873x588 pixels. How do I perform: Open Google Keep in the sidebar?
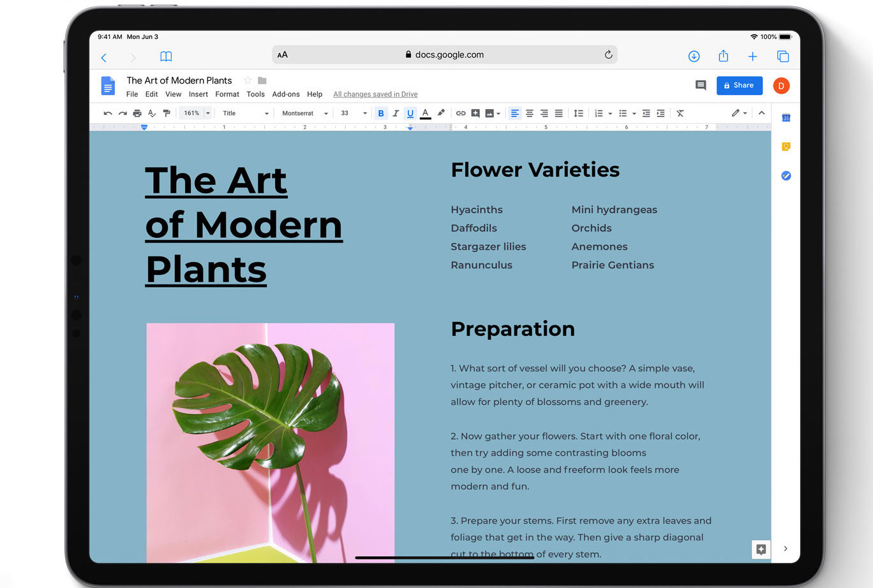tap(786, 146)
